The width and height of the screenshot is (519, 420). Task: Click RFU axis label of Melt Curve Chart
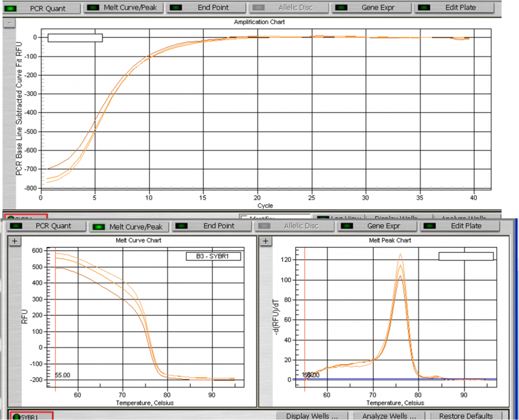point(25,317)
